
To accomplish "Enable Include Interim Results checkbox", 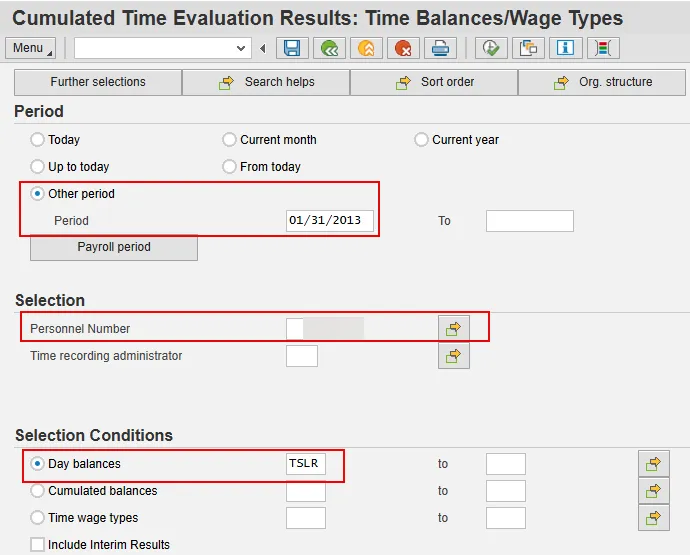I will pyautogui.click(x=37, y=544).
